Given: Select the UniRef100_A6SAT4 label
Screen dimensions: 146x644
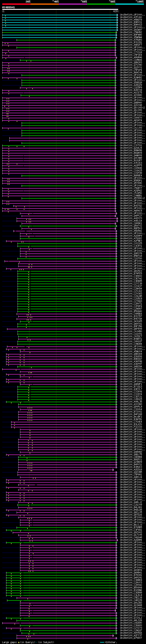Looking at the screenshot, I should (x=131, y=120).
